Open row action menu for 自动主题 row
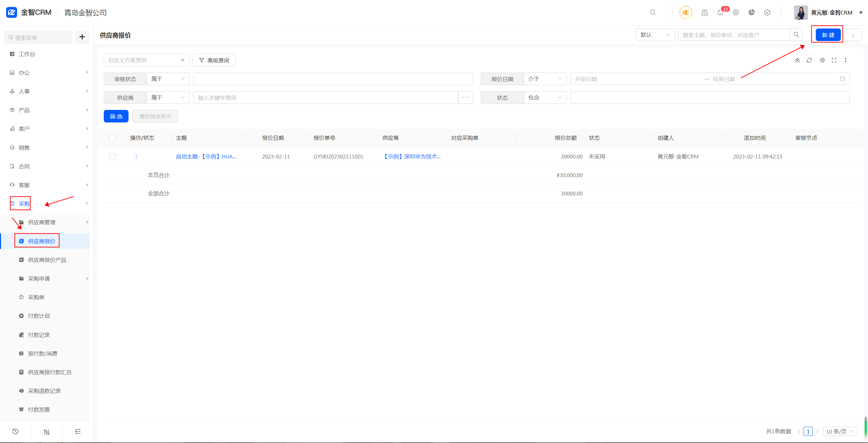868x443 pixels. pos(136,156)
